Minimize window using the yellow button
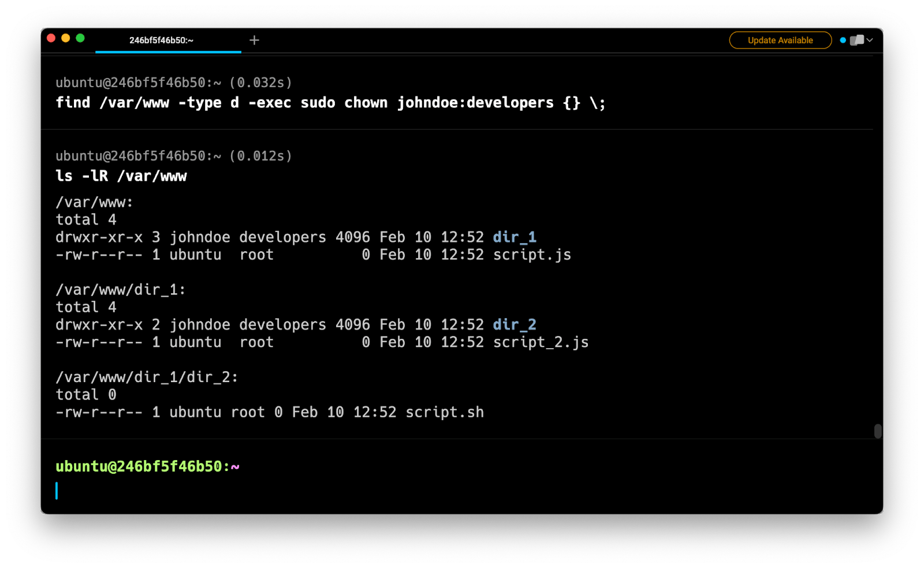This screenshot has width=924, height=568. click(x=65, y=38)
